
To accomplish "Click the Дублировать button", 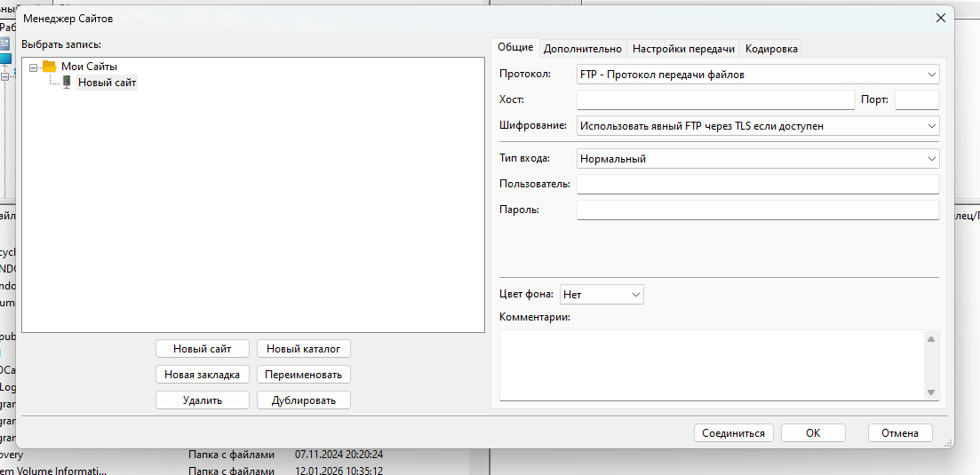I will [x=303, y=400].
